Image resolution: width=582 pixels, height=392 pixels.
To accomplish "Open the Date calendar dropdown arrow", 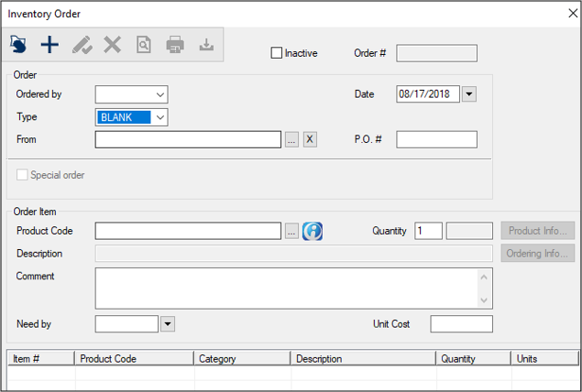I will coord(469,94).
